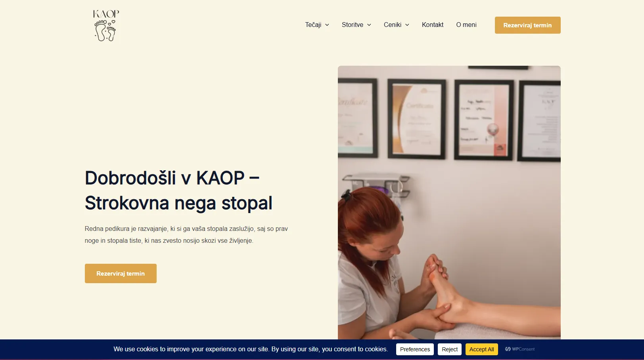This screenshot has height=360, width=644.
Task: Open the Storitve menu item
Action: 353,25
